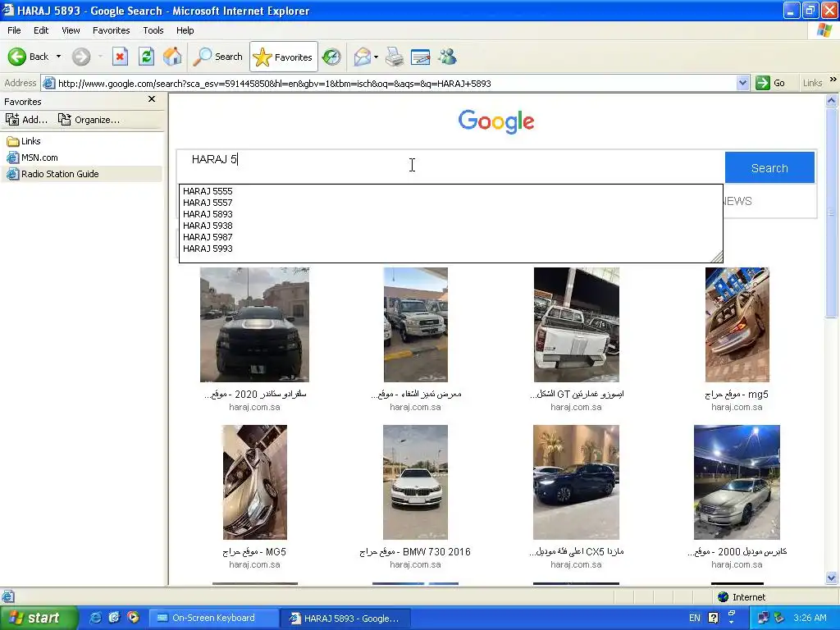Open the Search pane from the toolbar
This screenshot has width=840, height=630.
pyautogui.click(x=217, y=57)
